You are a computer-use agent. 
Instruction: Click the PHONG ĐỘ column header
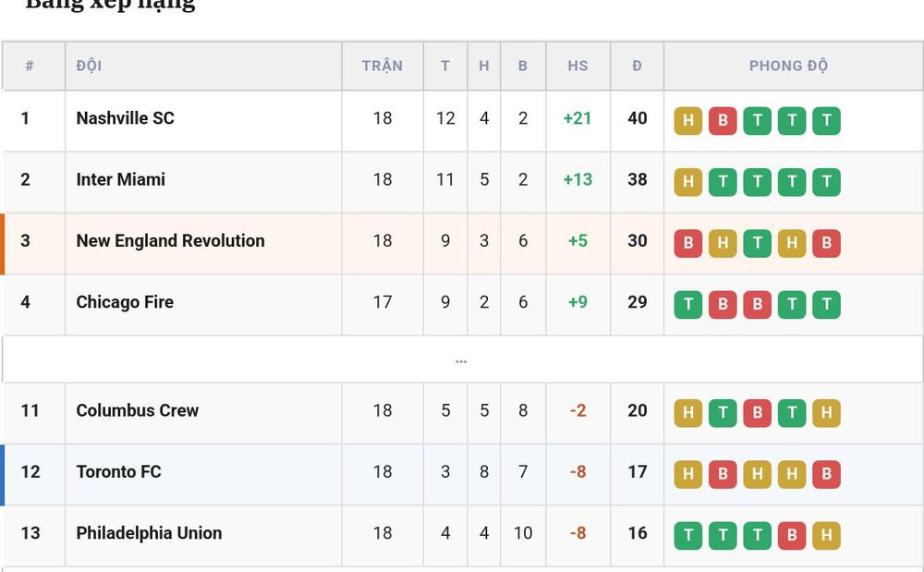[x=788, y=66]
